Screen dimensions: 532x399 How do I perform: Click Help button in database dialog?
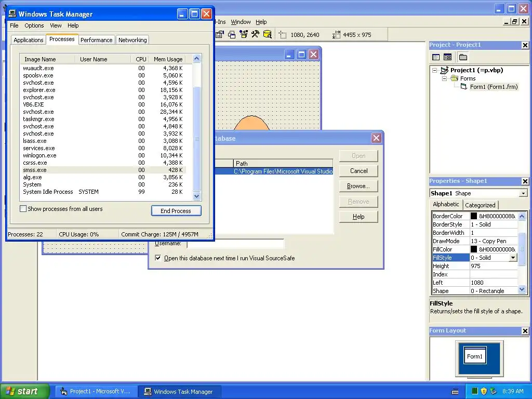pyautogui.click(x=358, y=217)
